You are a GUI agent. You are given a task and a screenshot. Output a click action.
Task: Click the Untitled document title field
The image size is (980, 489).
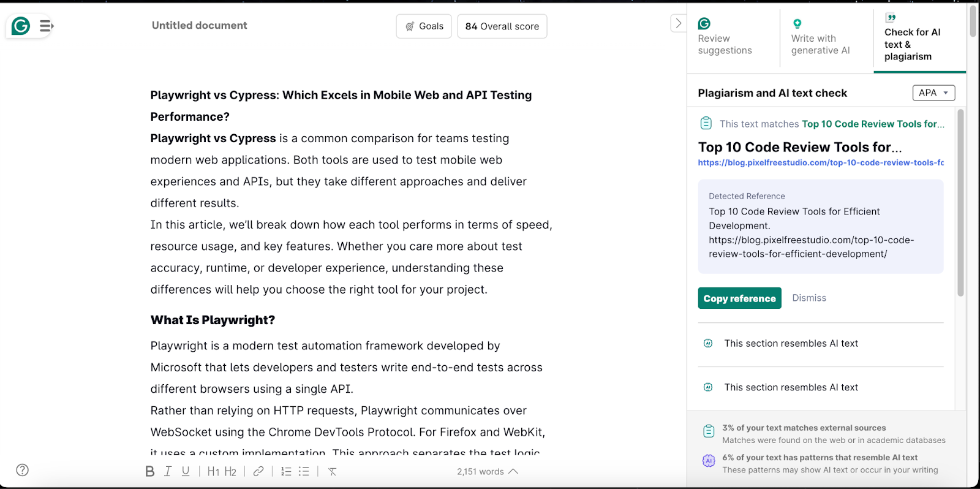point(200,25)
